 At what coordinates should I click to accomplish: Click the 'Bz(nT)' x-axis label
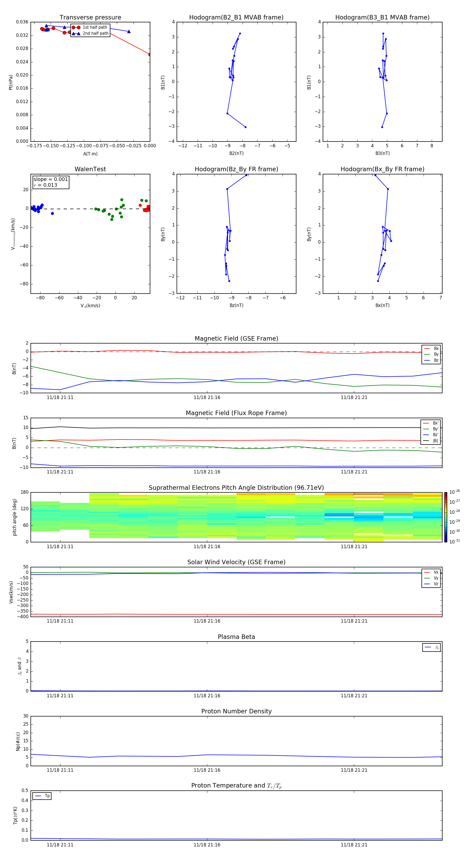(x=236, y=305)
